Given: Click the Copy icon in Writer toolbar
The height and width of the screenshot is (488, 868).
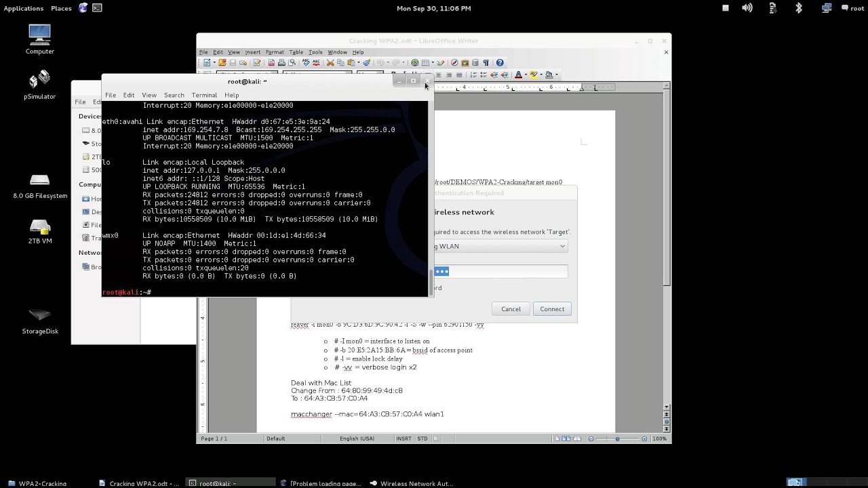Looking at the screenshot, I should pyautogui.click(x=340, y=62).
